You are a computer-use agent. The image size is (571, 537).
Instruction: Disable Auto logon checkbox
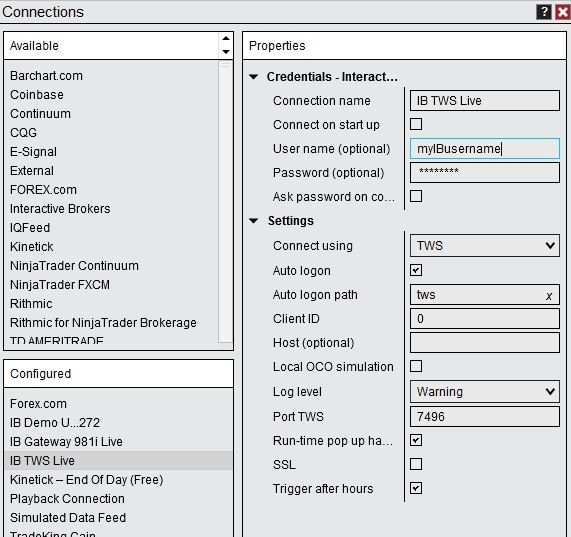(416, 270)
